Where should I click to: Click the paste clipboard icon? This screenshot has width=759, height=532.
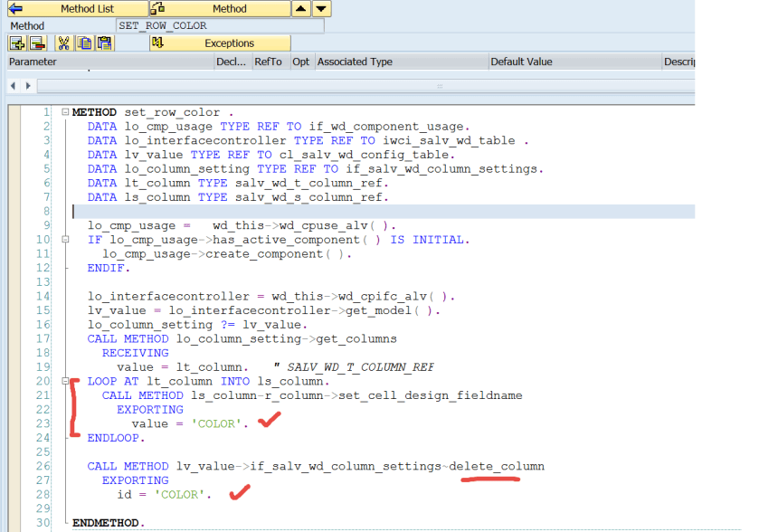click(x=105, y=43)
